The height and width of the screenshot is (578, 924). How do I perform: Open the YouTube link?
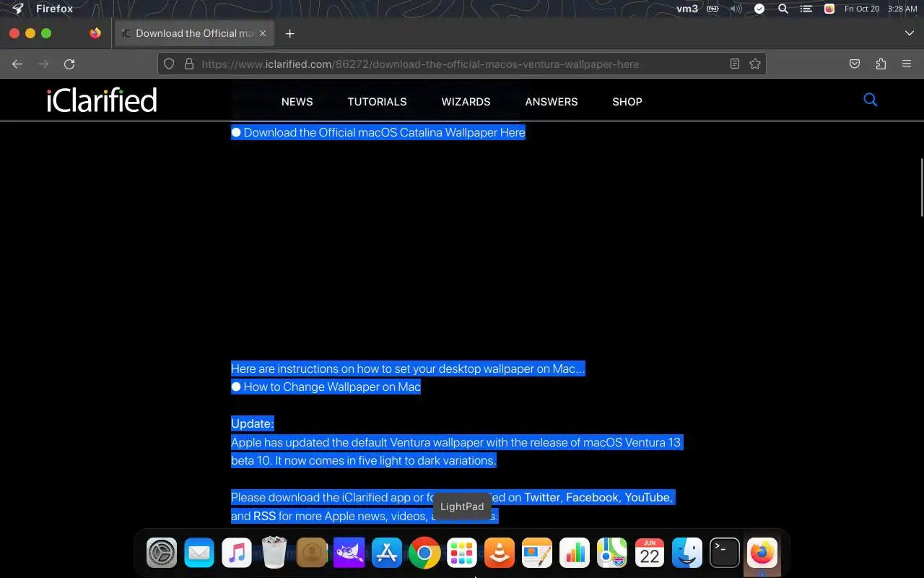click(647, 497)
